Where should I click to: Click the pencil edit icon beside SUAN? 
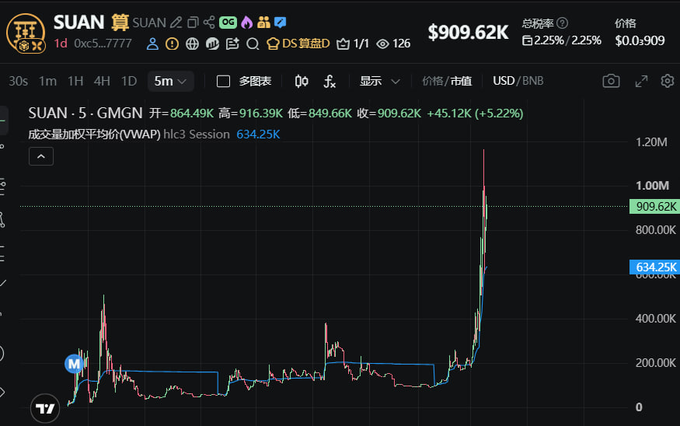tap(176, 23)
